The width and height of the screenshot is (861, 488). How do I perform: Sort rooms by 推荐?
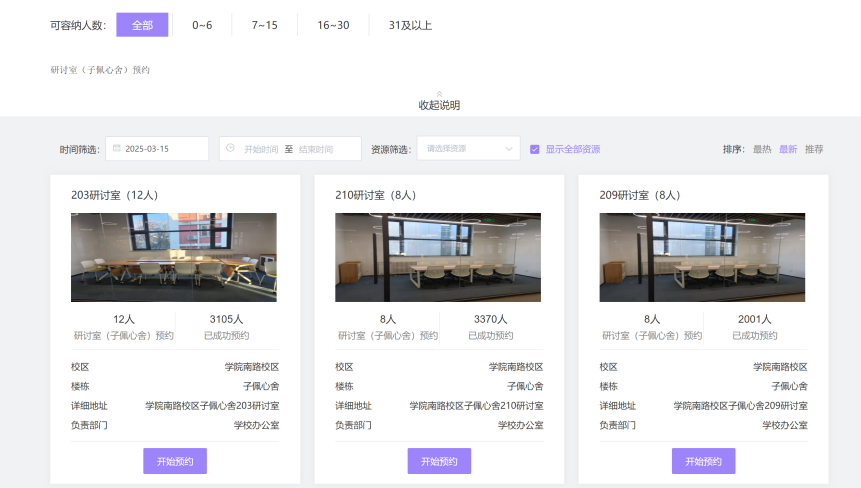pos(814,149)
